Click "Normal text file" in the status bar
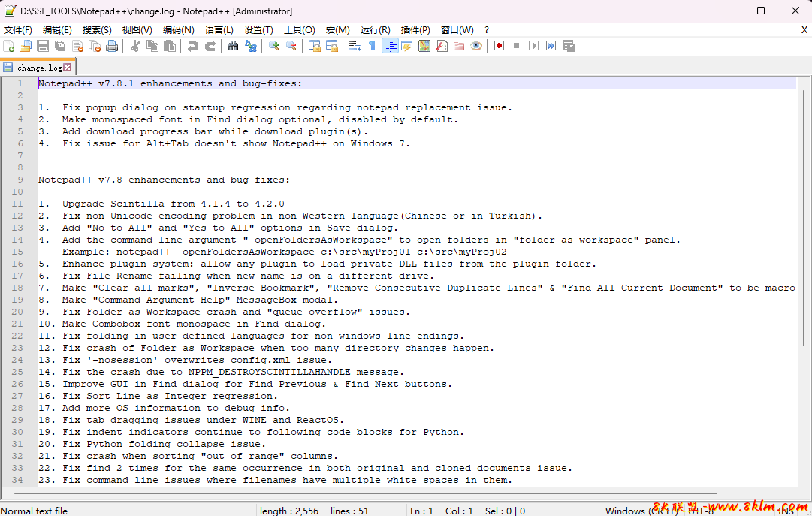Image resolution: width=812 pixels, height=516 pixels. tap(35, 511)
